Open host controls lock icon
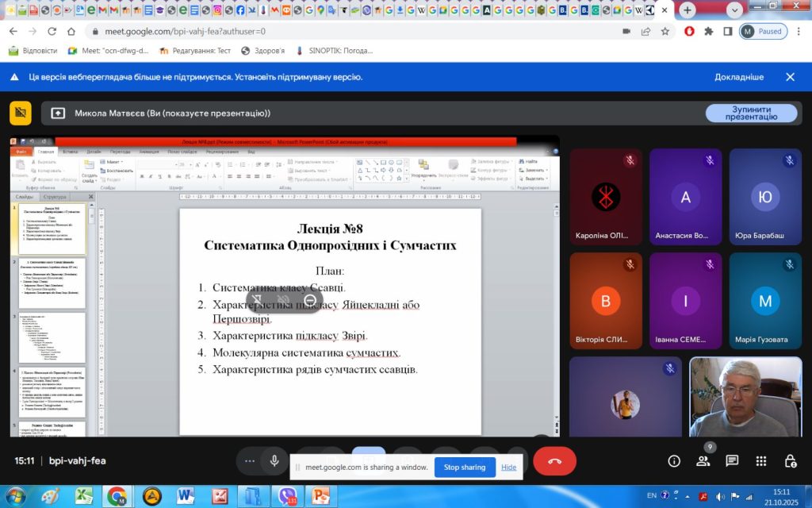 (790, 461)
